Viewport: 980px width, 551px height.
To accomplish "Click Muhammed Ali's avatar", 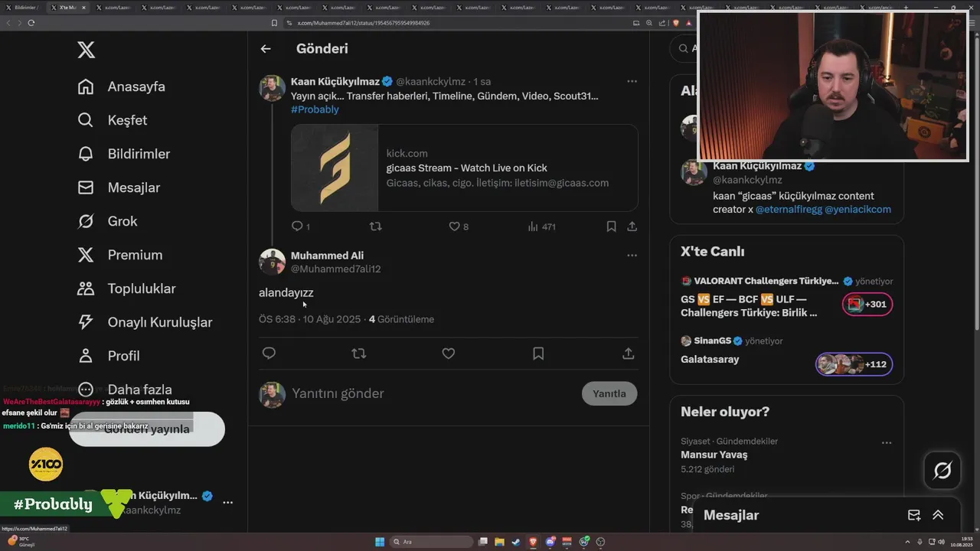I will 272,262.
